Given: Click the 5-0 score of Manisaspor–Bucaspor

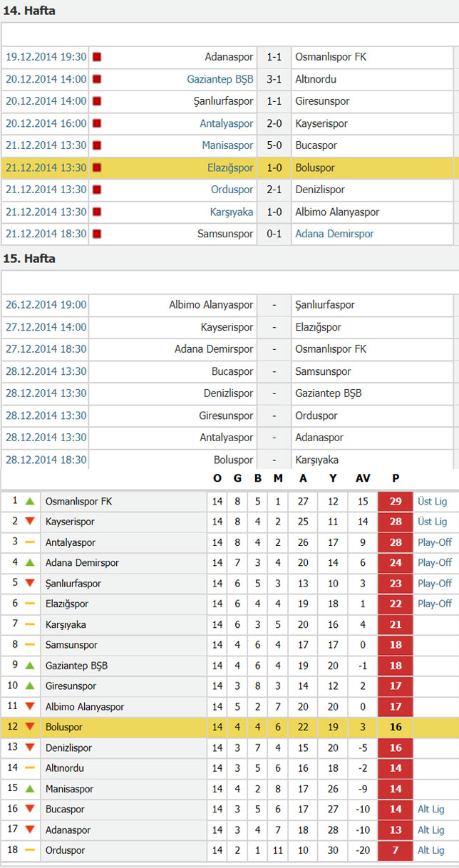Looking at the screenshot, I should (x=274, y=145).
